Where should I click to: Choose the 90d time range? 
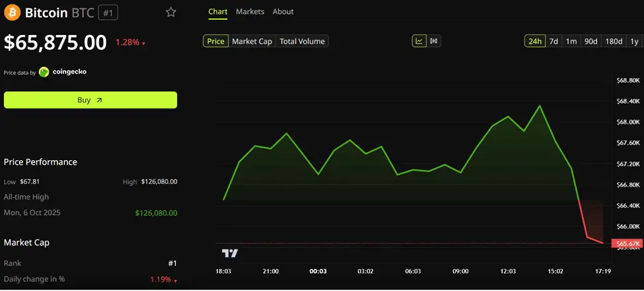[x=590, y=41]
